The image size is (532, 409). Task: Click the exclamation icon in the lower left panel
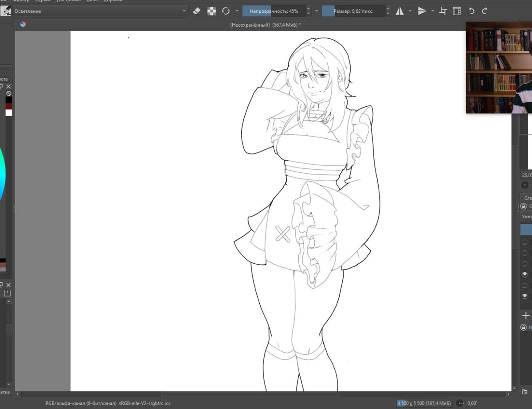7,293
